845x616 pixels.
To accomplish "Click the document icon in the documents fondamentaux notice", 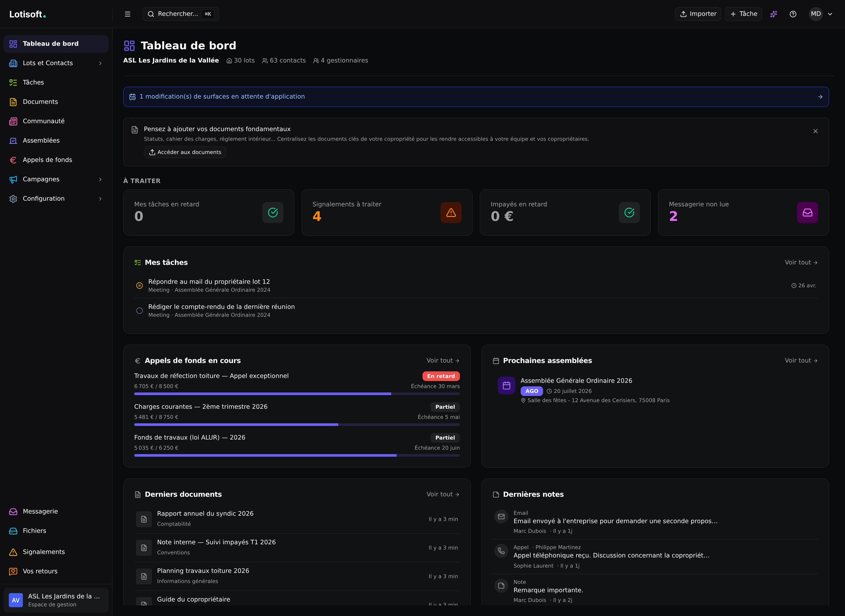I will click(x=135, y=130).
